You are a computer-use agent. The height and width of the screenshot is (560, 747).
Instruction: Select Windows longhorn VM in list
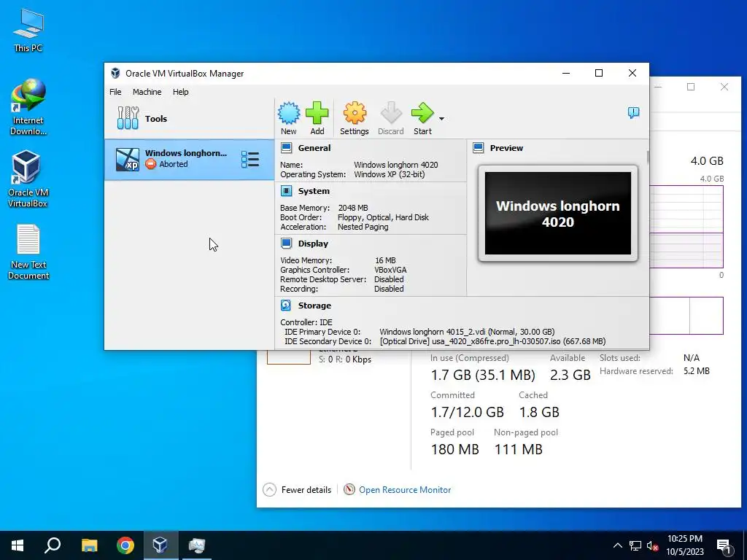[189, 160]
